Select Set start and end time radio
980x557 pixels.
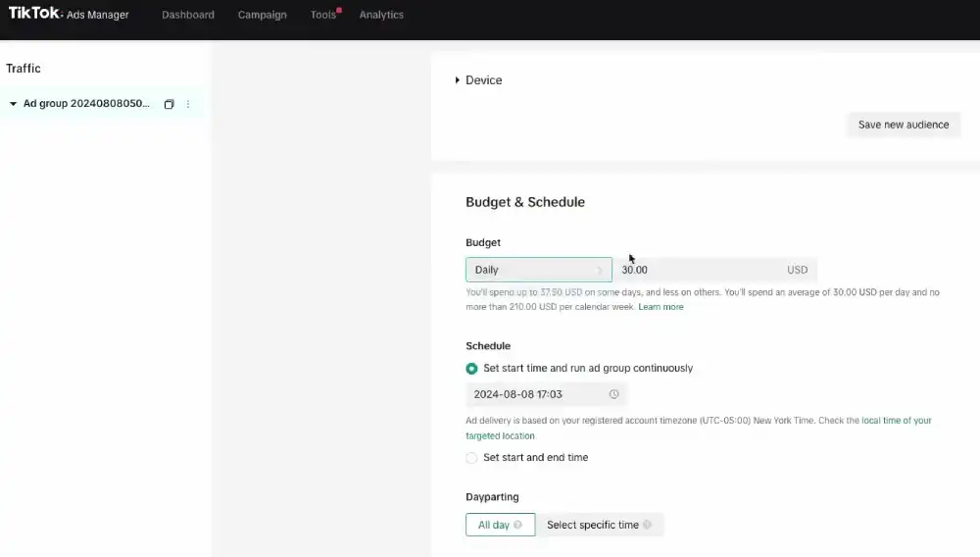click(x=472, y=458)
